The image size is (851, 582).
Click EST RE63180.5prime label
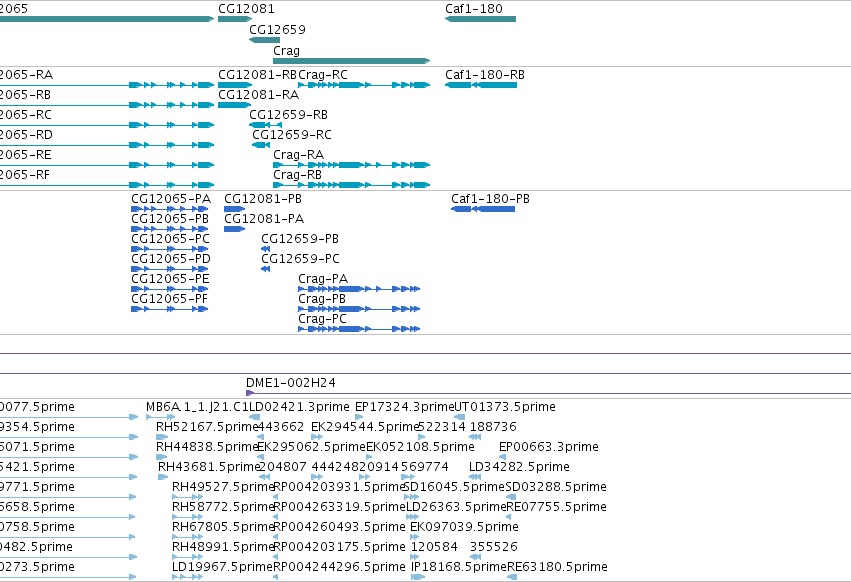[557, 568]
